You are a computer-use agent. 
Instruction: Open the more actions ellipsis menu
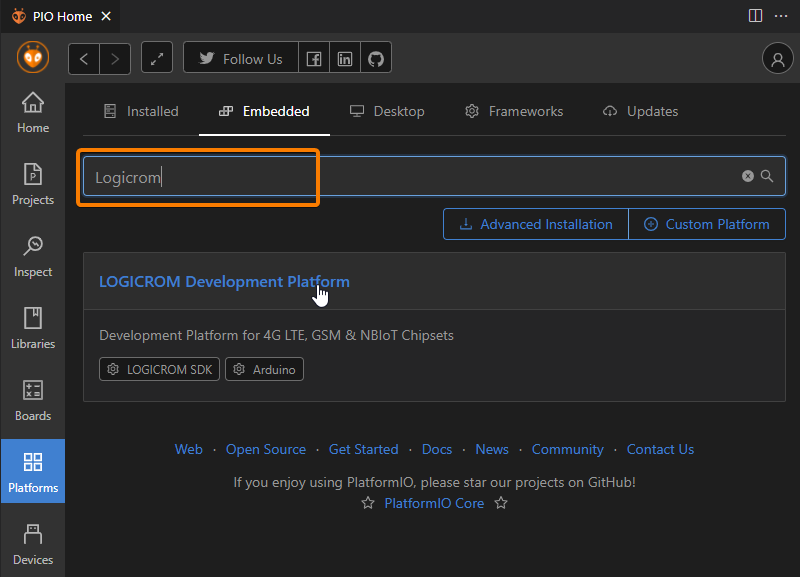781,16
